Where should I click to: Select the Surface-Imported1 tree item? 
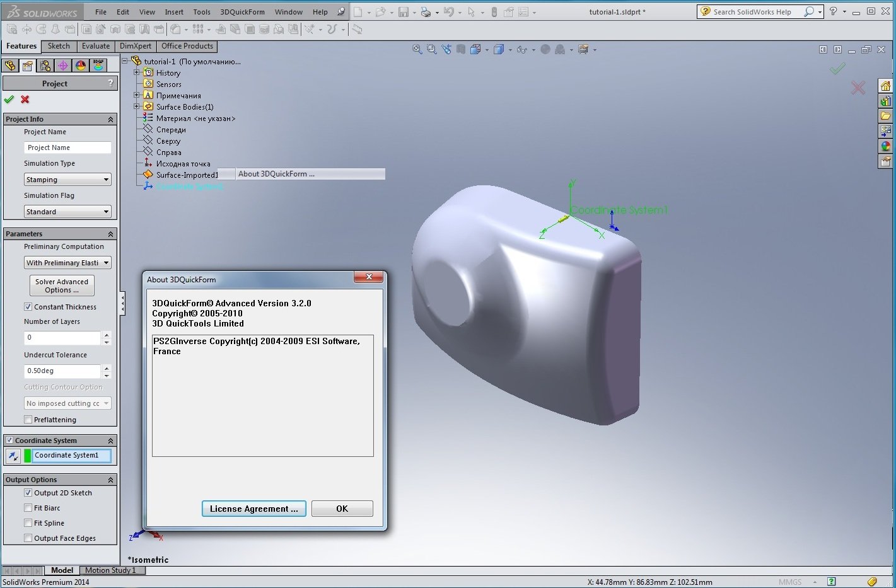pyautogui.click(x=187, y=175)
